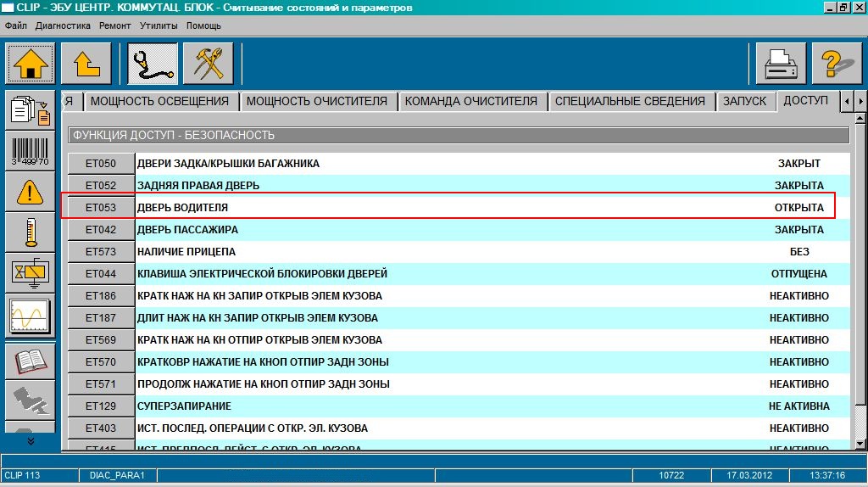Viewport: 868px width, 487px height.
Task: Select ДВЕРЬ ВОДИТЕЛЯ row text
Action: click(x=183, y=208)
